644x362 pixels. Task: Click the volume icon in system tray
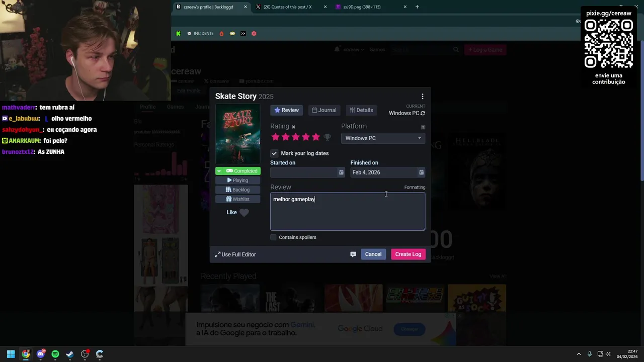pyautogui.click(x=608, y=354)
